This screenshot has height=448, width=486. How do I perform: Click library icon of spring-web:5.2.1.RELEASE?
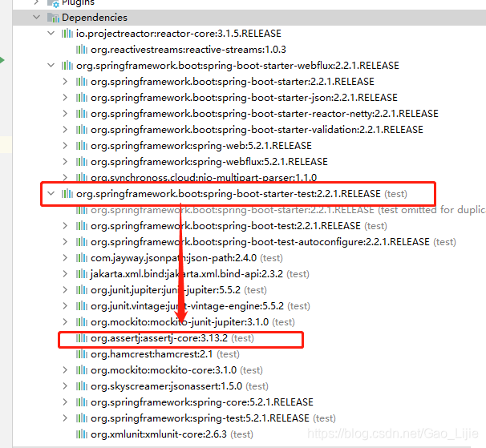82,146
